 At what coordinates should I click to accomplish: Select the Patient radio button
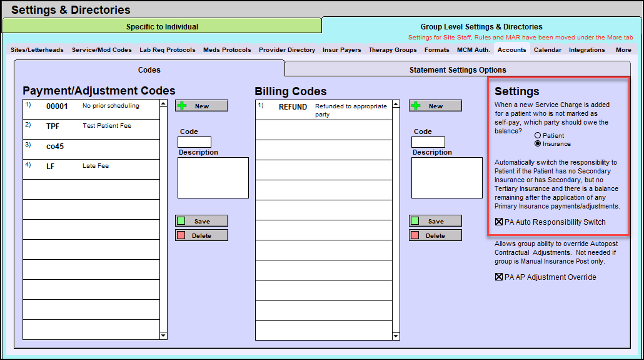538,135
